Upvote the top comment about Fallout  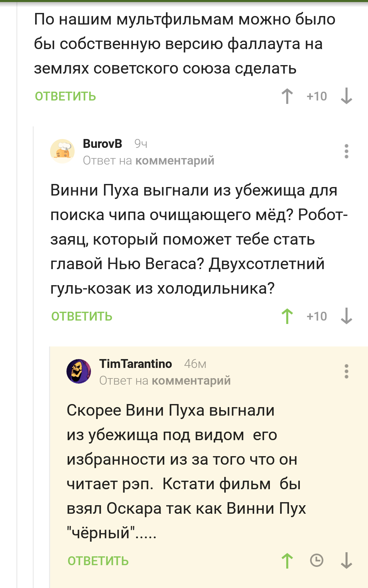[287, 96]
